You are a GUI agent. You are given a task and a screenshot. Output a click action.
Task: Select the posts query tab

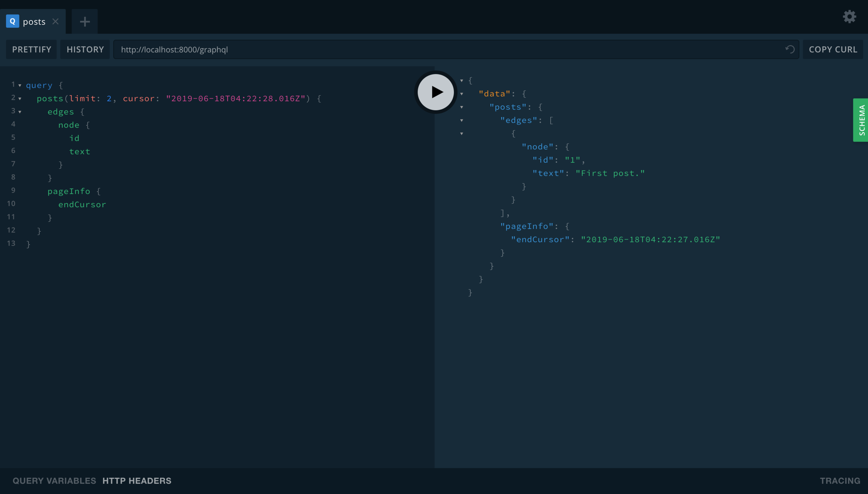point(33,22)
